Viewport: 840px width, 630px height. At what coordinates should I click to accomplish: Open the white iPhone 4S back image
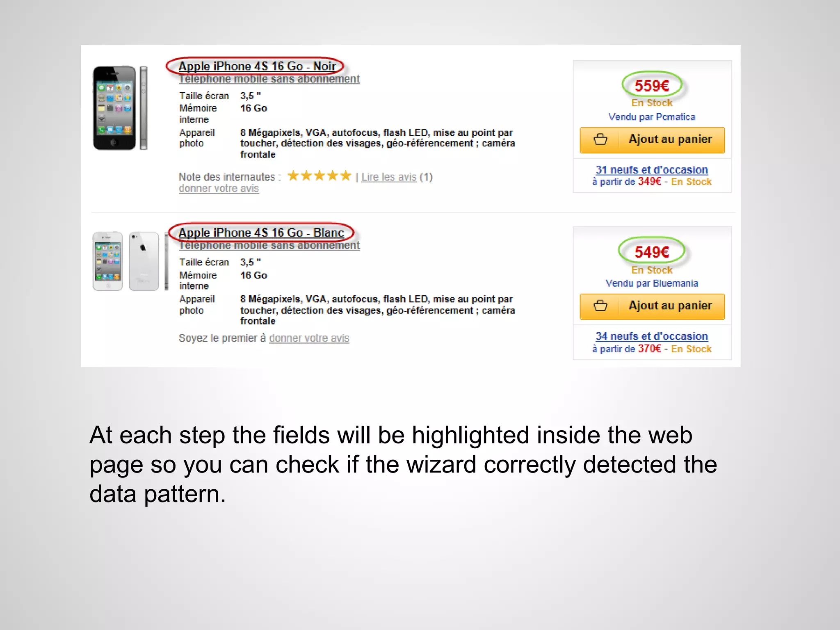pyautogui.click(x=144, y=261)
